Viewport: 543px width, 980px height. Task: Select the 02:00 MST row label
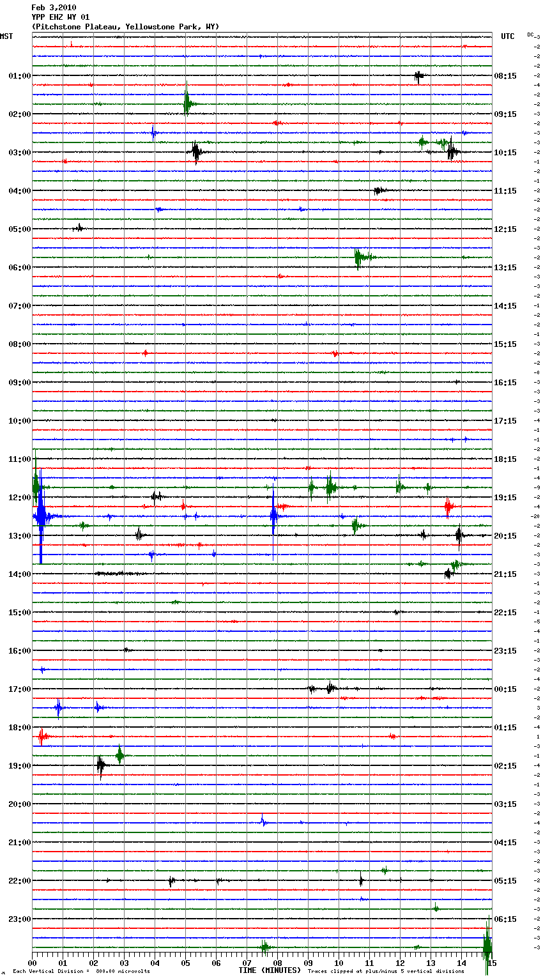pos(20,114)
